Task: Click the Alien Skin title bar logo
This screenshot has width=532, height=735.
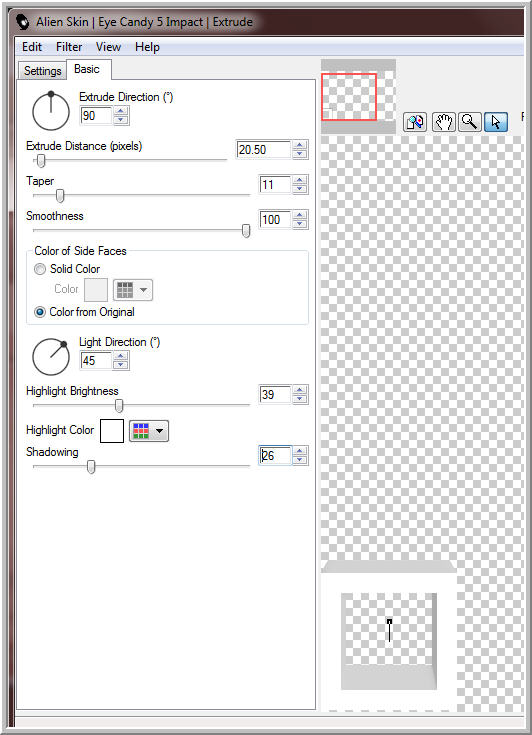Action: 23,22
